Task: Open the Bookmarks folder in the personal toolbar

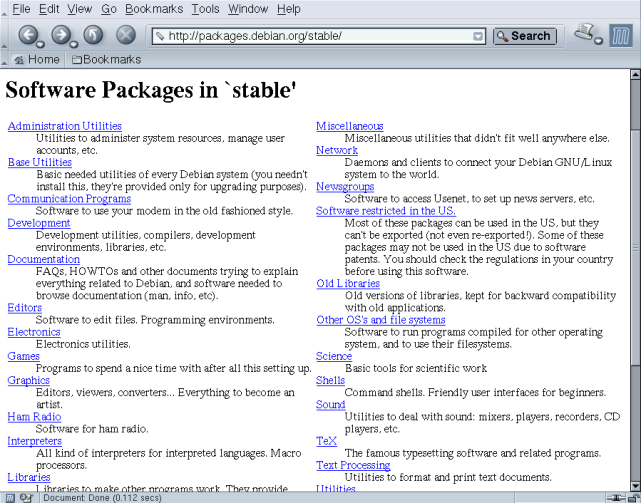Action: tap(106, 60)
